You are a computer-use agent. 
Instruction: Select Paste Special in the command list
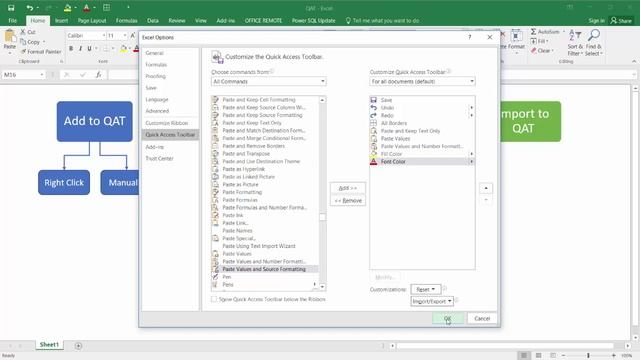[x=264, y=238]
